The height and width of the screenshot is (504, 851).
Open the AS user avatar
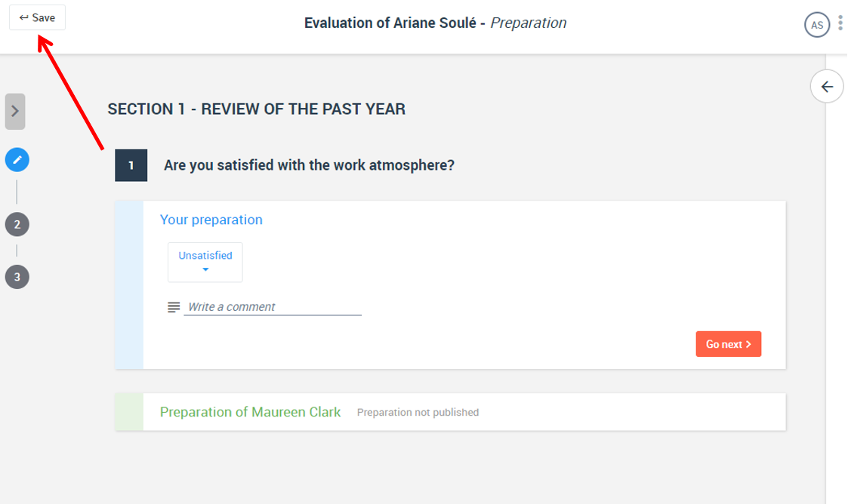pos(816,24)
